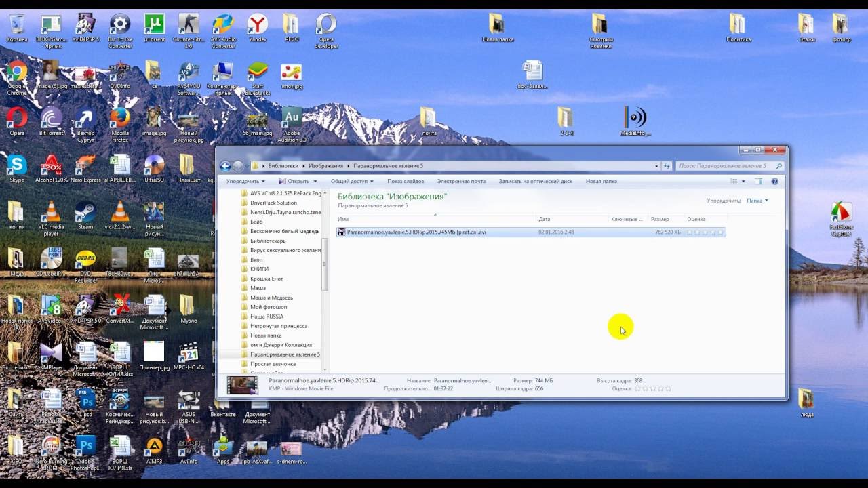The height and width of the screenshot is (488, 868).
Task: Click Записать на оптический диск
Action: click(535, 182)
